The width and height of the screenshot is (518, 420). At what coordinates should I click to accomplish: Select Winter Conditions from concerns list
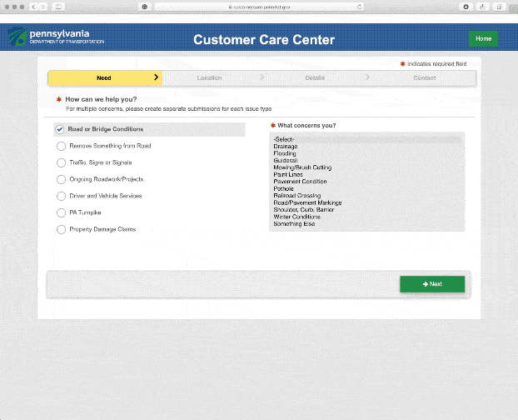click(x=296, y=217)
